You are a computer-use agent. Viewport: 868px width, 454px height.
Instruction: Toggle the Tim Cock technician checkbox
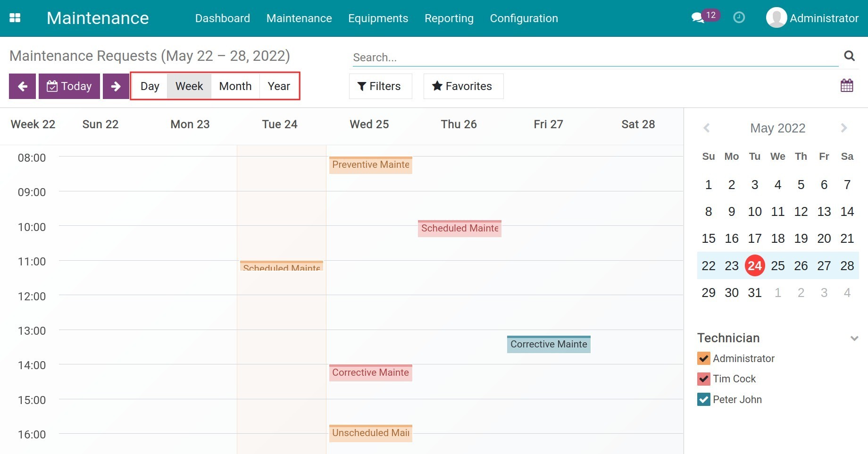click(703, 379)
